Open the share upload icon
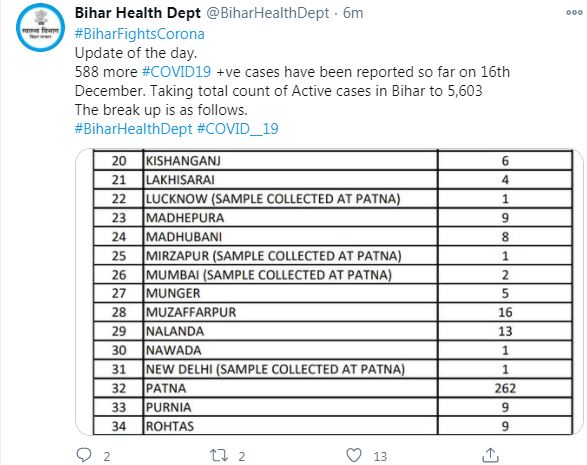This screenshot has height=465, width=587. pyautogui.click(x=490, y=455)
